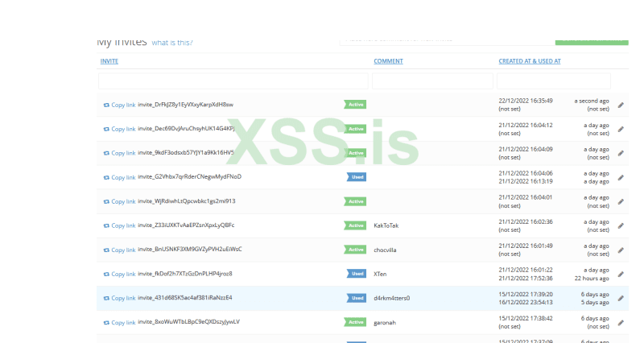The height and width of the screenshot is (343, 644).
Task: Sort the table by the COMMENT column
Action: point(388,61)
